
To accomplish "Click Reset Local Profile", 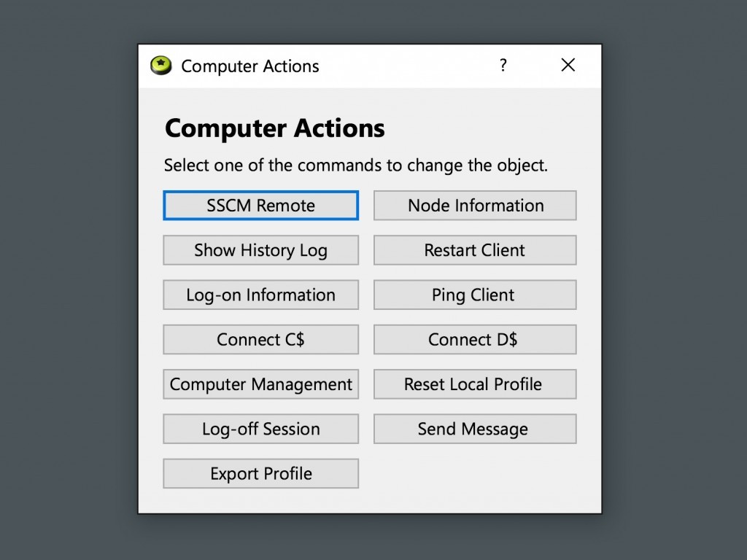I will (475, 384).
